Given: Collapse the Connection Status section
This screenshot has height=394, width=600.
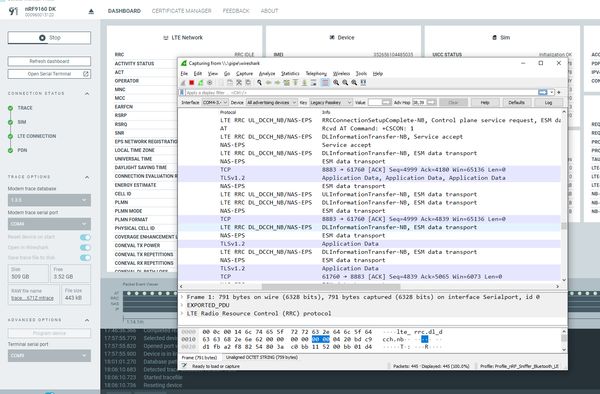Looking at the screenshot, I should point(87,93).
